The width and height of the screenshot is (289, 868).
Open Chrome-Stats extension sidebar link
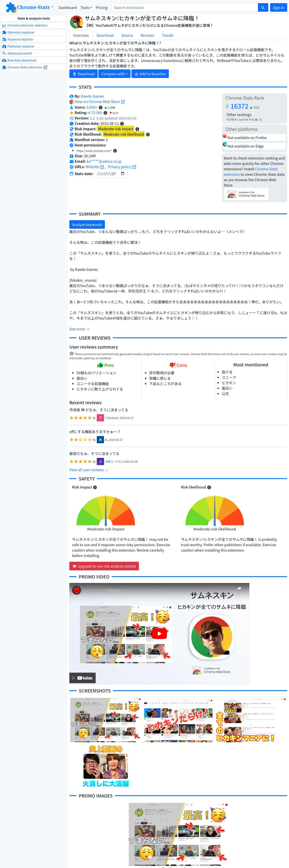pyautogui.click(x=34, y=67)
